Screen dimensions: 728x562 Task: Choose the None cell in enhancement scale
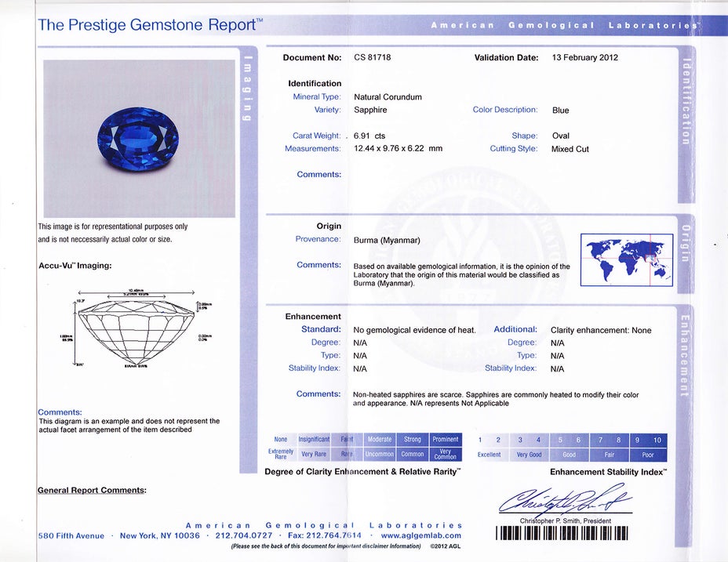pos(281,440)
